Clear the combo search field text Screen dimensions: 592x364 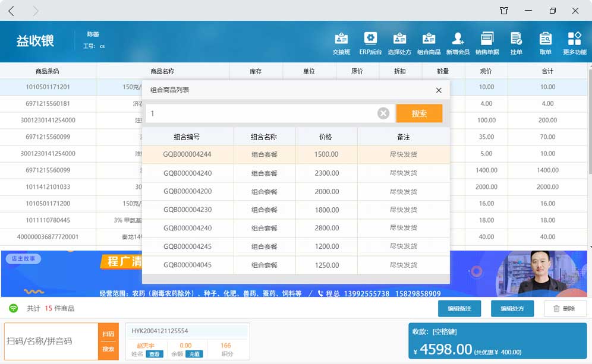tap(383, 113)
